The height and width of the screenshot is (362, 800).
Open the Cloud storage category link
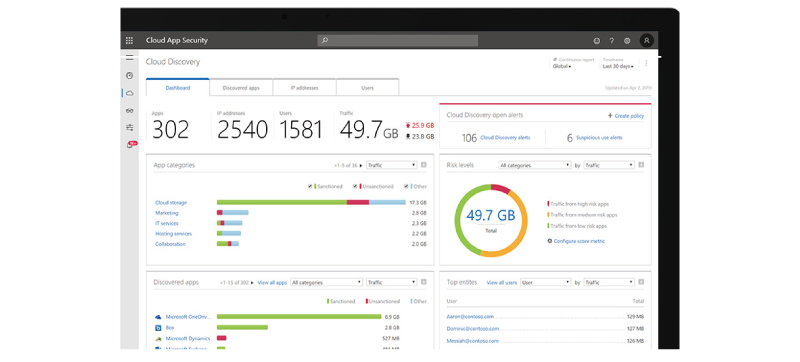click(x=171, y=202)
